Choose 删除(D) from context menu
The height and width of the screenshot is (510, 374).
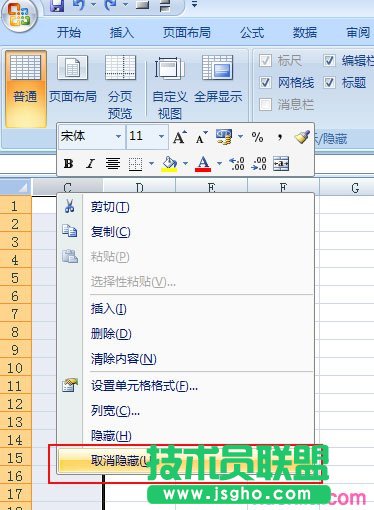pos(185,334)
